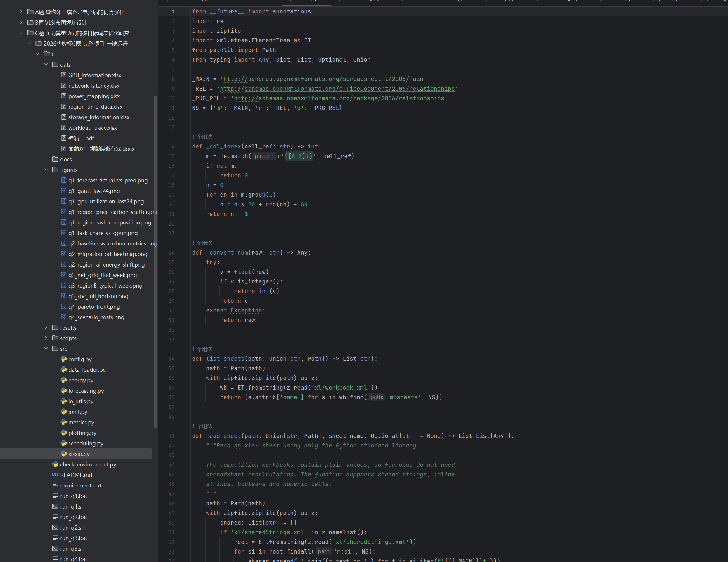Image resolution: width=728 pixels, height=562 pixels.
Task: Click the config.py Python icon
Action: [x=64, y=359]
